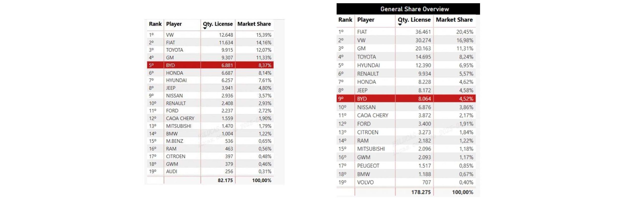Sort left table by Market Share header
Image resolution: width=644 pixels, height=198 pixels.
pyautogui.click(x=254, y=24)
